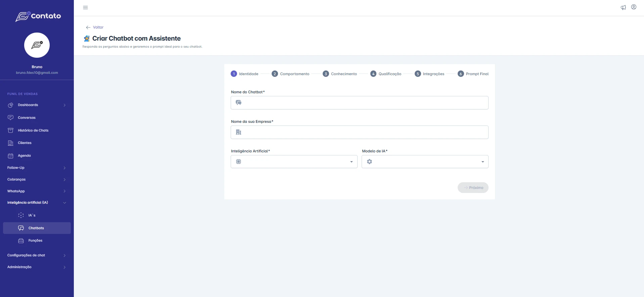
Task: Go to step 5 Integrações
Action: [429, 74]
